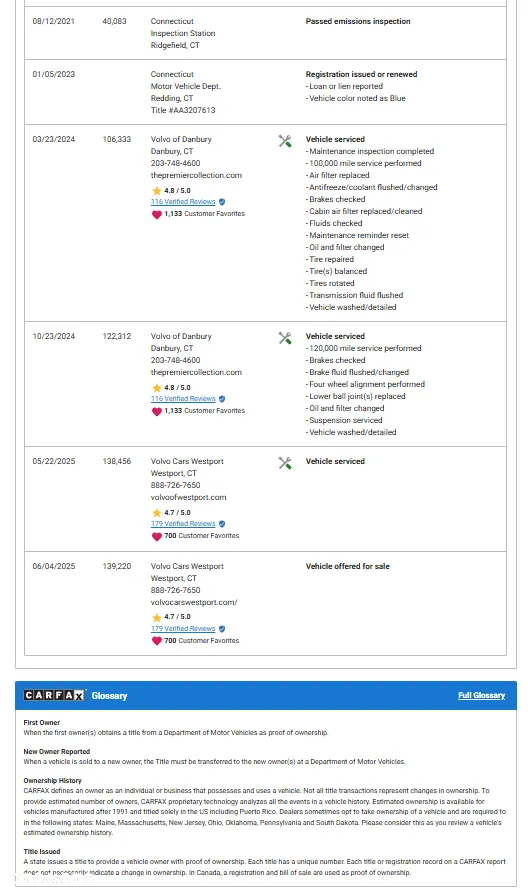Click the CARFAX logo in Glossary header
This screenshot has width=528, height=894.
tap(54, 695)
